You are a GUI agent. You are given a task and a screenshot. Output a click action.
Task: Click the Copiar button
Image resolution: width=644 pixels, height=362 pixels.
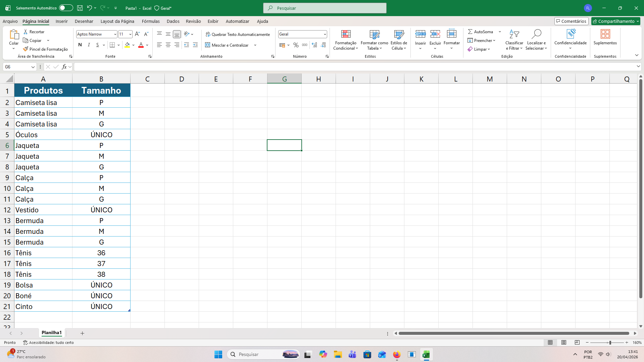tap(32, 40)
